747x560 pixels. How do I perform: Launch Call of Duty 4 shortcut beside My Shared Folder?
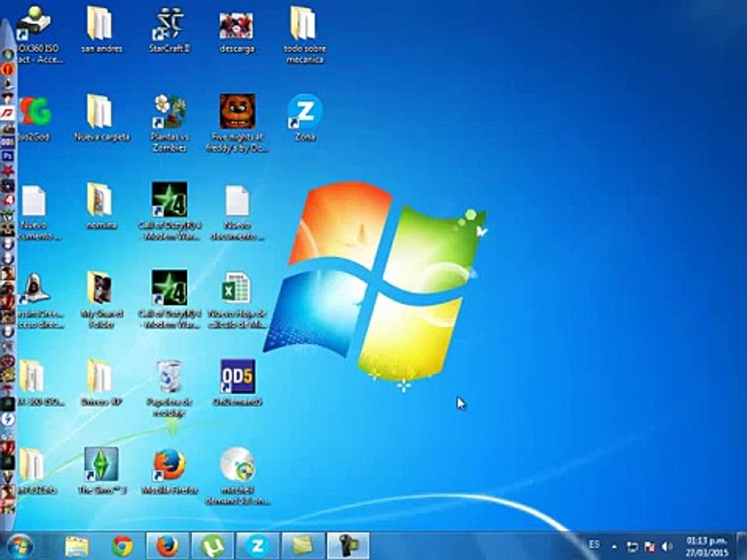[170, 299]
